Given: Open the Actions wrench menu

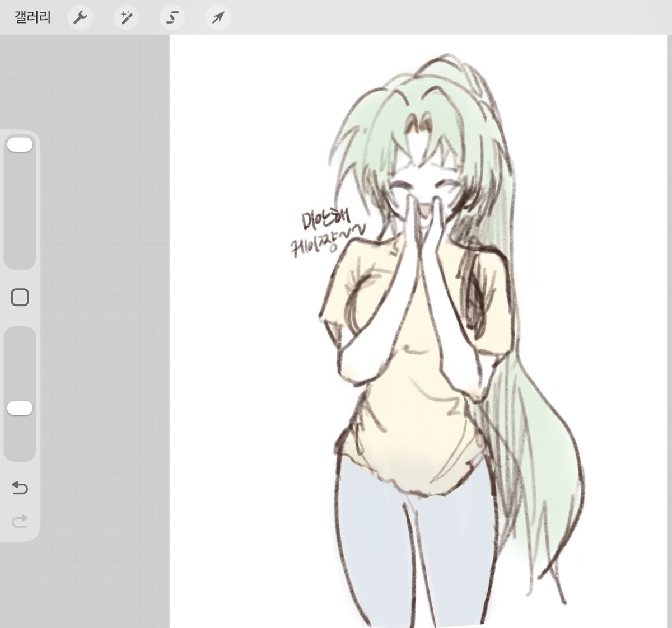Looking at the screenshot, I should click(81, 18).
